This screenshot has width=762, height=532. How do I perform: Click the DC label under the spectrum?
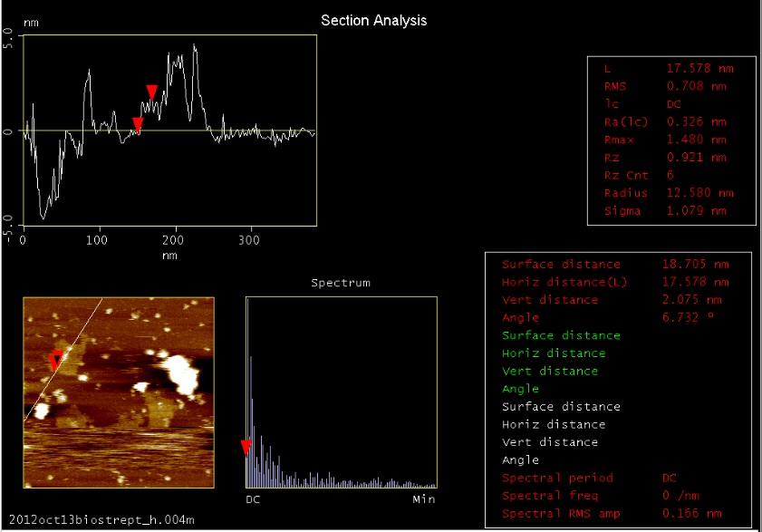254,499
